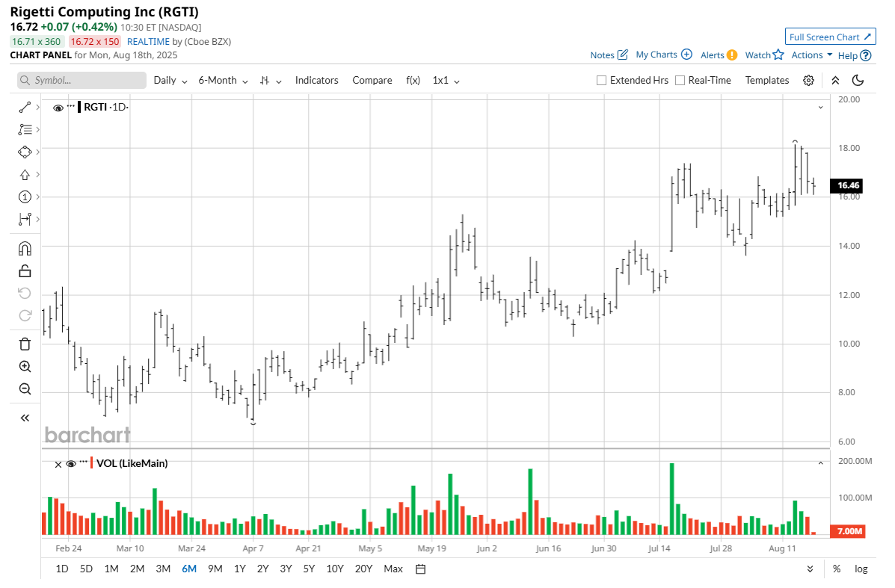Toggle VOL indicator visibility eye
The image size is (895, 588).
click(x=71, y=464)
